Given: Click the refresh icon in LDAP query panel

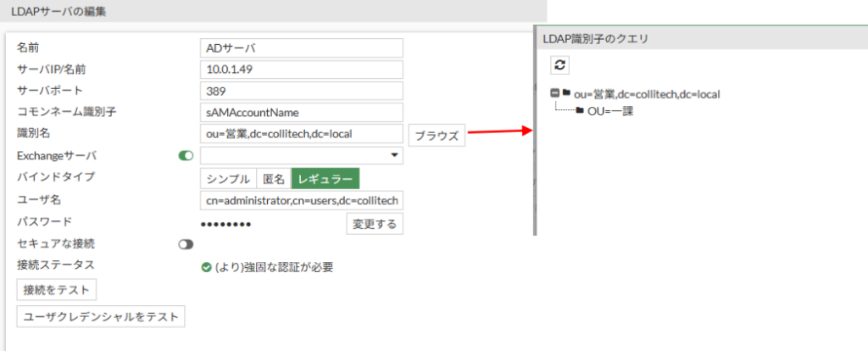Looking at the screenshot, I should point(560,65).
